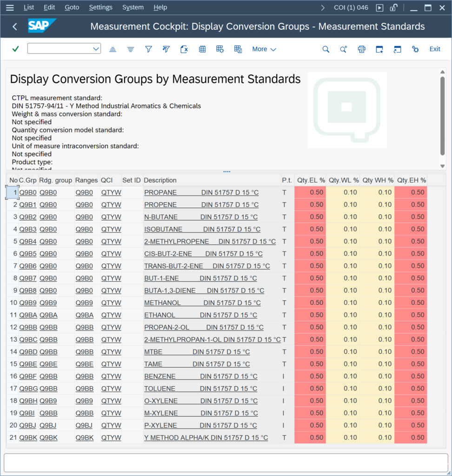The image size is (452, 476).
Task: Sort the list in ascending order
Action: (113, 49)
